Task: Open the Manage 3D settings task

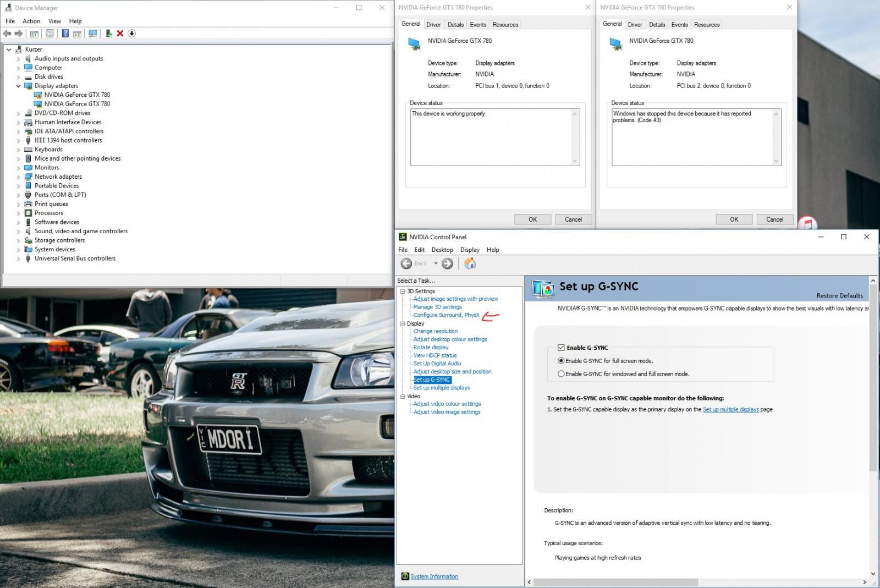Action: tap(438, 307)
